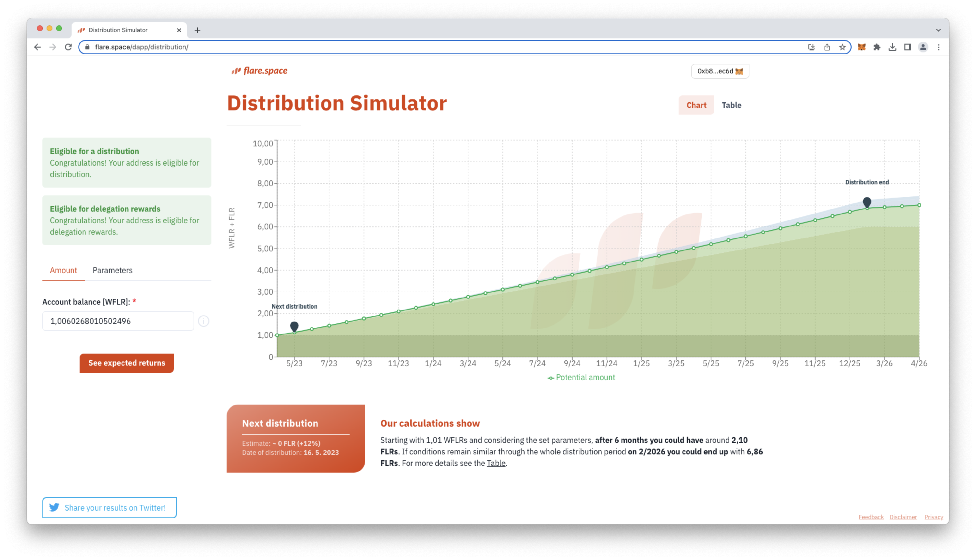Click the share icon in address bar
The image size is (976, 560).
tap(827, 47)
